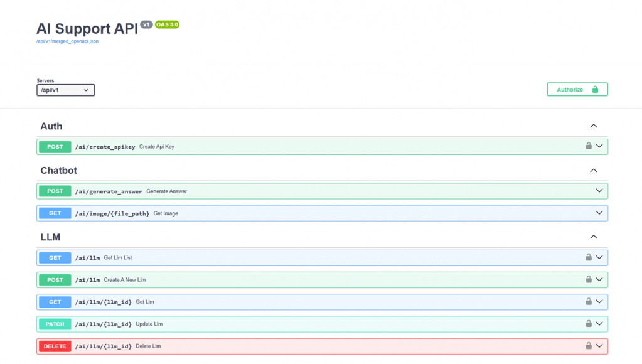This screenshot has width=642, height=364.
Task: Click lock icon on POST /ai/create_apikey row
Action: [x=589, y=146]
